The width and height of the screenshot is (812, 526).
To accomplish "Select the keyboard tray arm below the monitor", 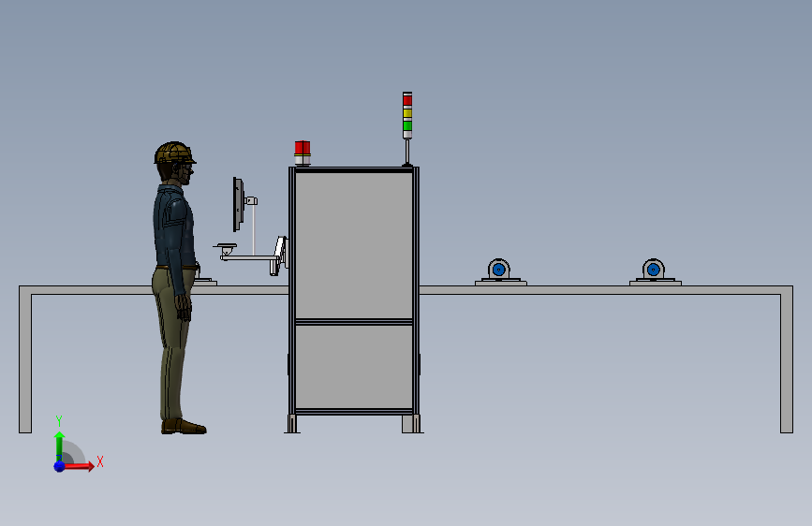I will tap(248, 257).
